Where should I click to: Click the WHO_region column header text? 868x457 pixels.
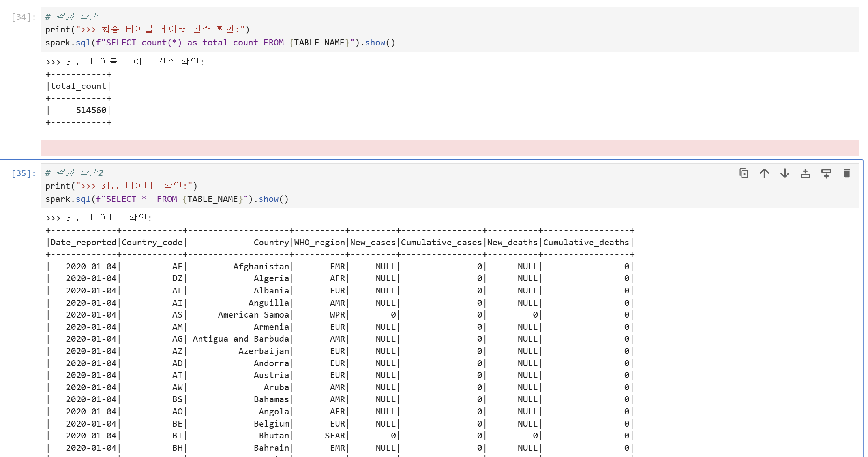[319, 243]
